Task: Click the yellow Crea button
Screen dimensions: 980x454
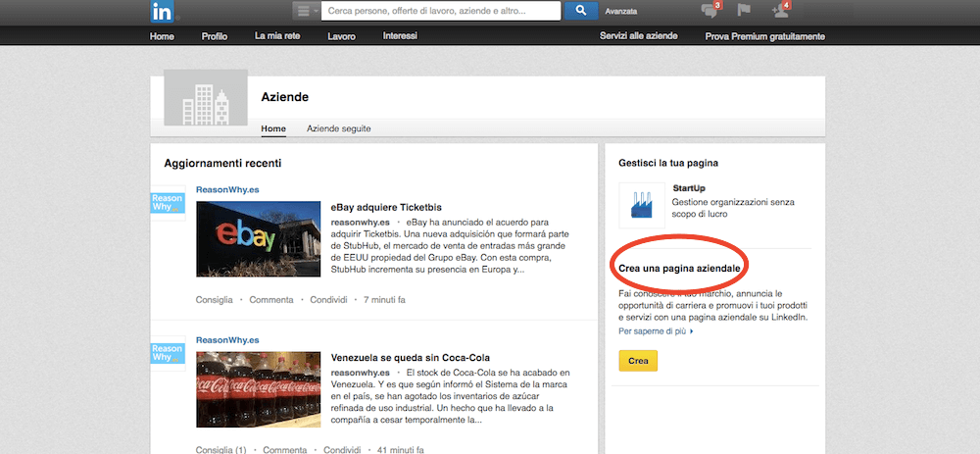Action: pos(638,361)
